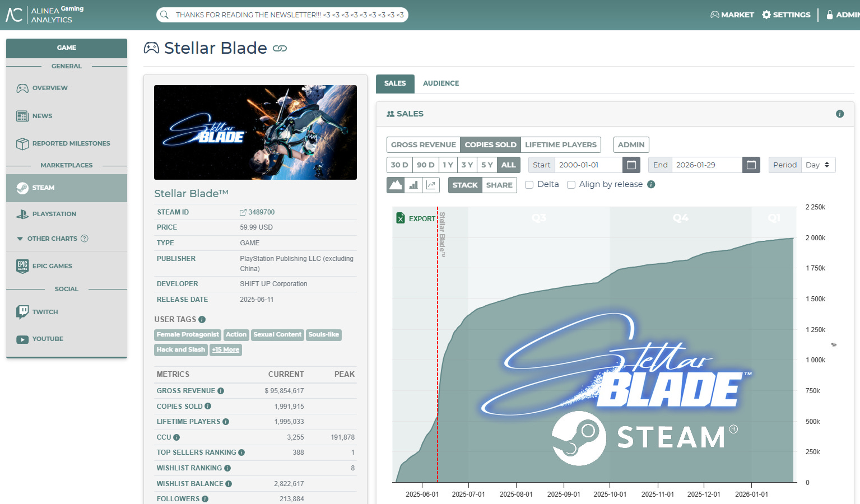Switch to the Sales tab

coord(395,83)
